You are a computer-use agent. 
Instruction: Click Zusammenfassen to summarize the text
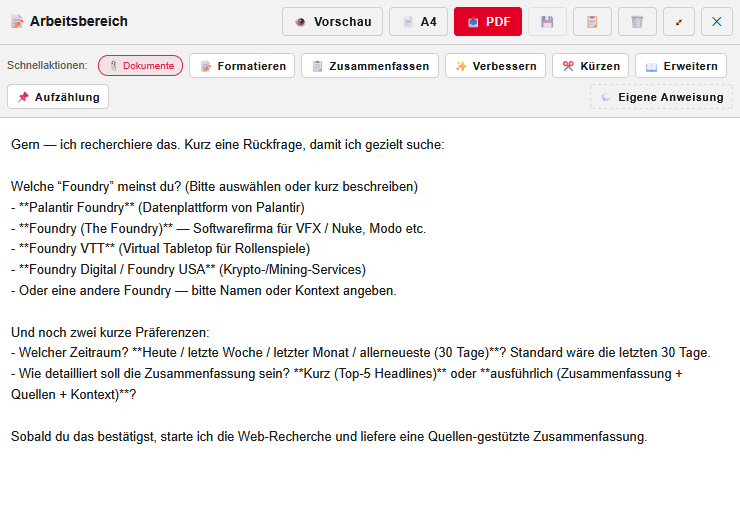370,66
